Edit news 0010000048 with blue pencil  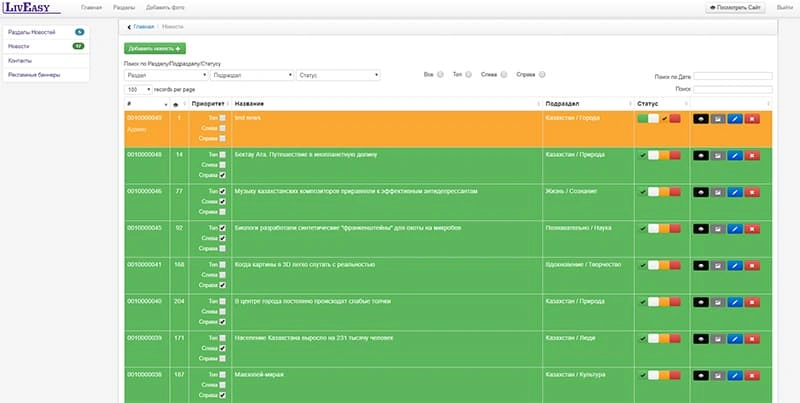point(735,156)
